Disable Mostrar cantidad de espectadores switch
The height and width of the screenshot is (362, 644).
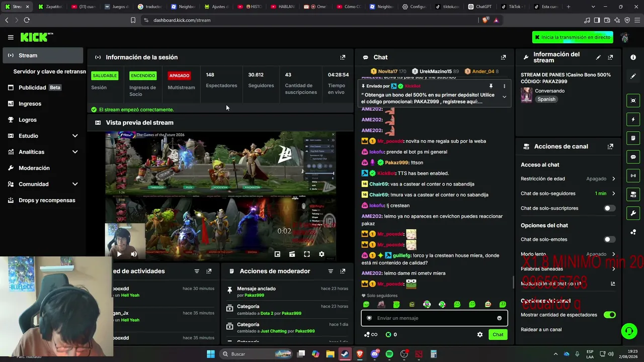tap(609, 315)
